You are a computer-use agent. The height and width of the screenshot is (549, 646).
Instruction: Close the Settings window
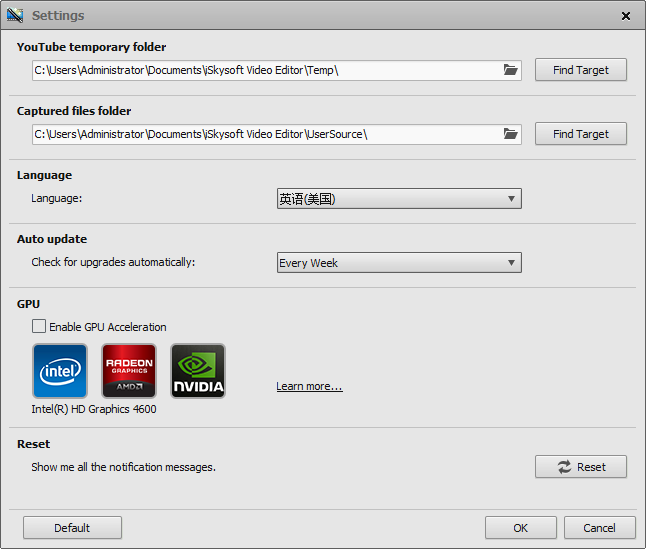(626, 16)
